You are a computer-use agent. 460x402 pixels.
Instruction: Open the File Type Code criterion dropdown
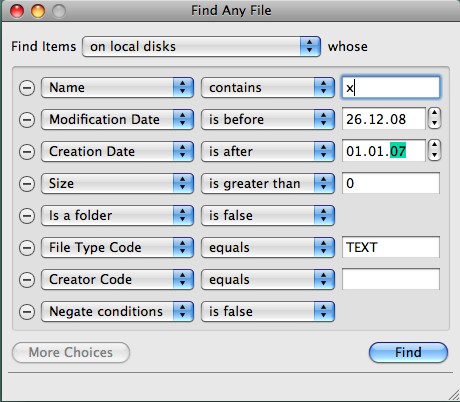(x=117, y=248)
